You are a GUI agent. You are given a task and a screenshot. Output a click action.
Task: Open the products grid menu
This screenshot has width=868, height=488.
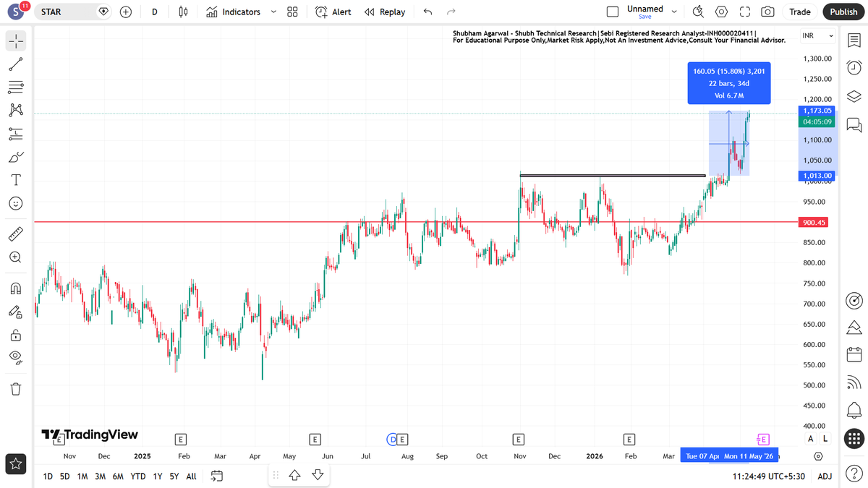[854, 438]
